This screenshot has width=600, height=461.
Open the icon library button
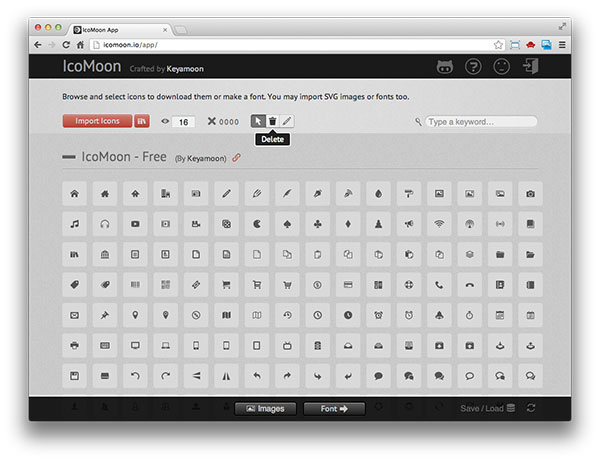[142, 121]
